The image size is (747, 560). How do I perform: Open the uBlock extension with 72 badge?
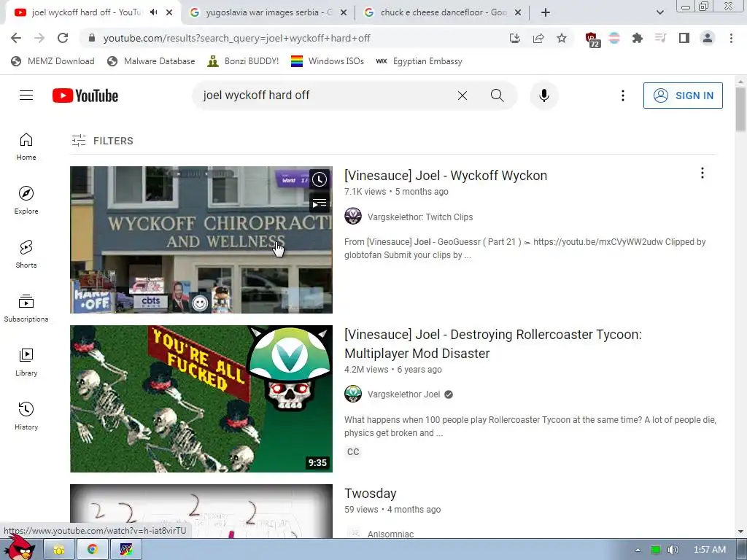tap(592, 39)
